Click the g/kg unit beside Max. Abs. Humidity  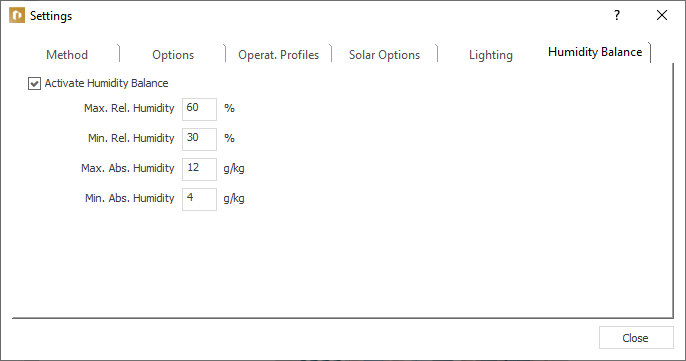234,168
